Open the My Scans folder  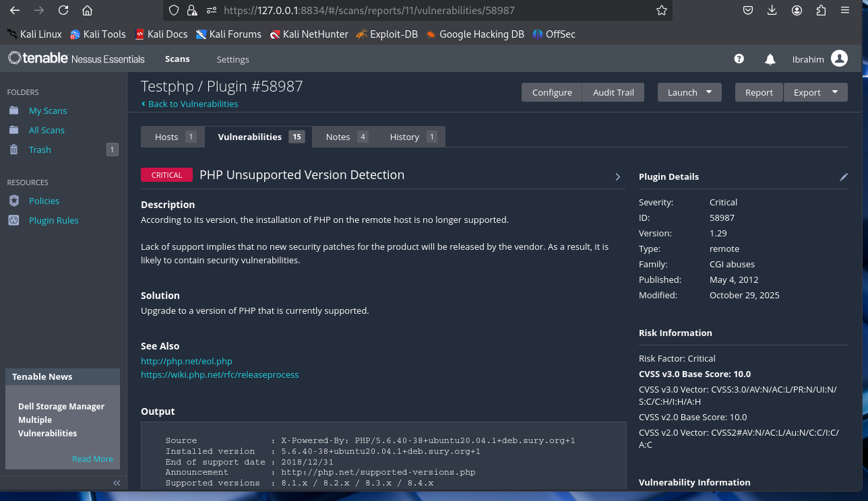(x=48, y=110)
